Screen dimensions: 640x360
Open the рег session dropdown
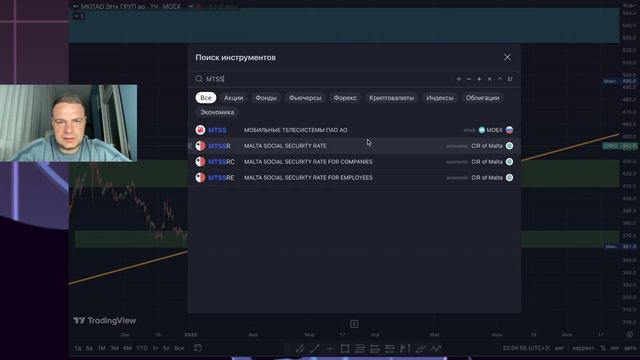coord(560,348)
